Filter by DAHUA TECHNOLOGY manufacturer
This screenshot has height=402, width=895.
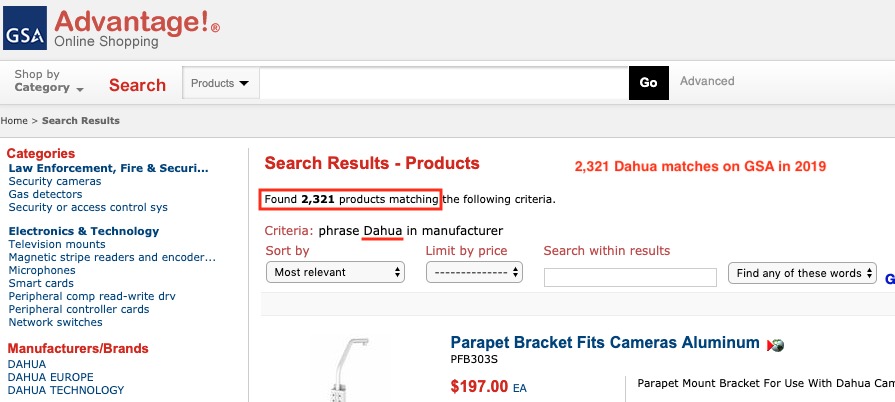66,390
